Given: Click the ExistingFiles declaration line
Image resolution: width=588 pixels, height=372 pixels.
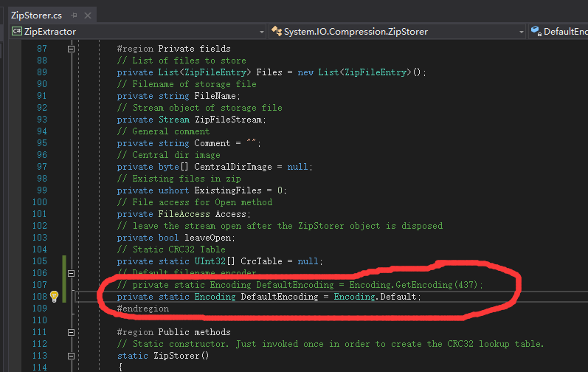Looking at the screenshot, I should click(201, 190).
